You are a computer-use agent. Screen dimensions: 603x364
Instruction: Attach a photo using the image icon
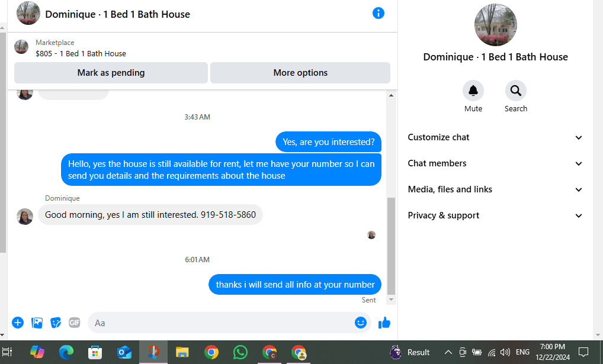coord(37,323)
